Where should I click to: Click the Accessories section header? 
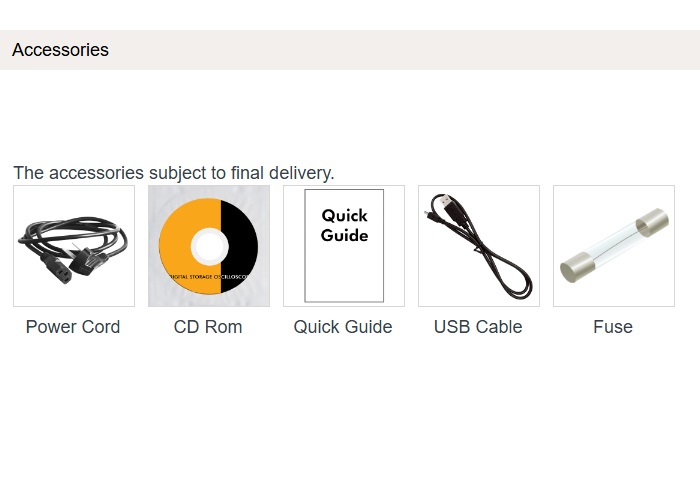[x=61, y=50]
